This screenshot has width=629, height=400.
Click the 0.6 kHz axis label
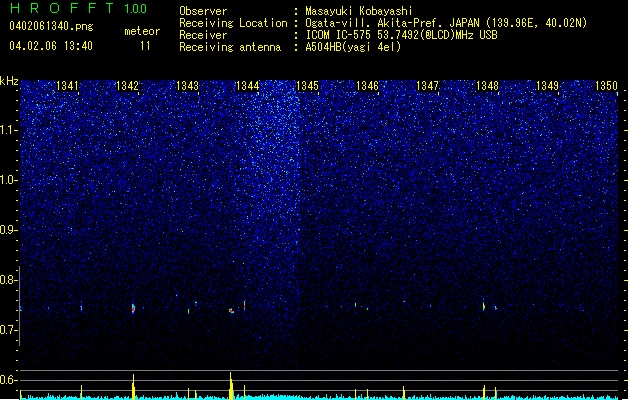pyautogui.click(x=8, y=380)
